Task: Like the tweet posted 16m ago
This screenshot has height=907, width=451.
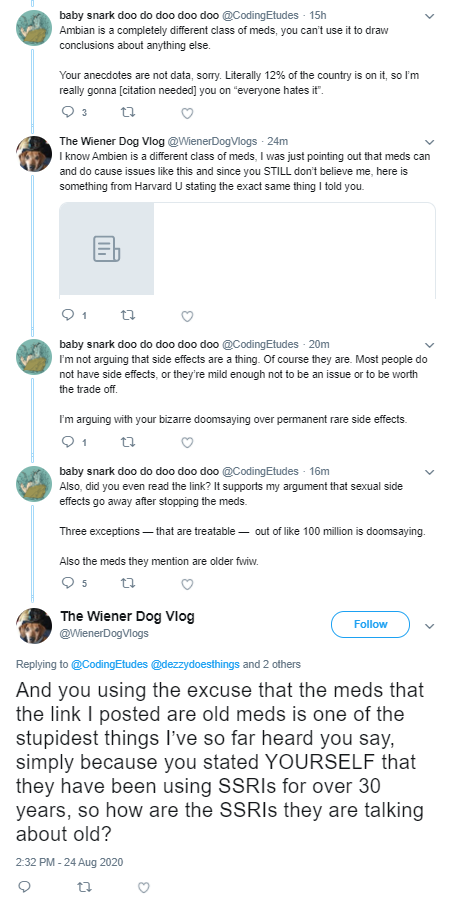Action: coord(187,584)
